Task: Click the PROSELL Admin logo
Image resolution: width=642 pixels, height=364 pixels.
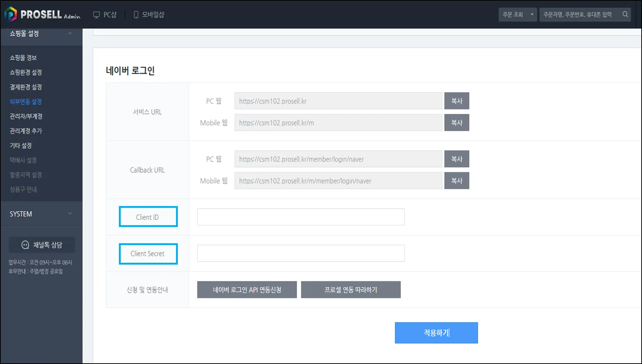Action: (42, 14)
